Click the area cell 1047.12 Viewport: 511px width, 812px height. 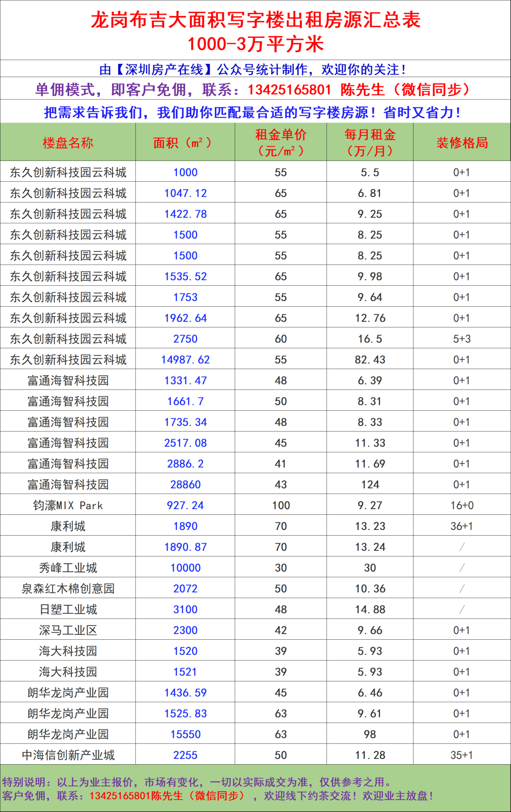185,193
